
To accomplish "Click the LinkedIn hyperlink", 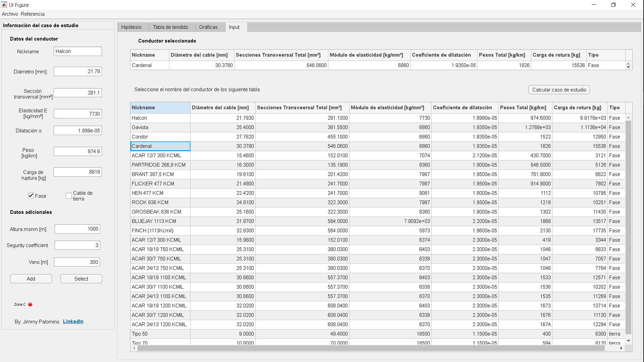I will (73, 321).
